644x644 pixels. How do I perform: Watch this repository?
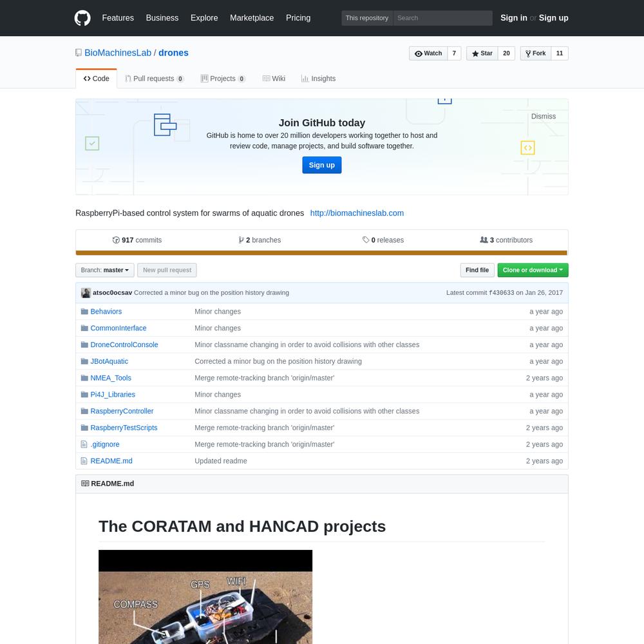coord(428,53)
